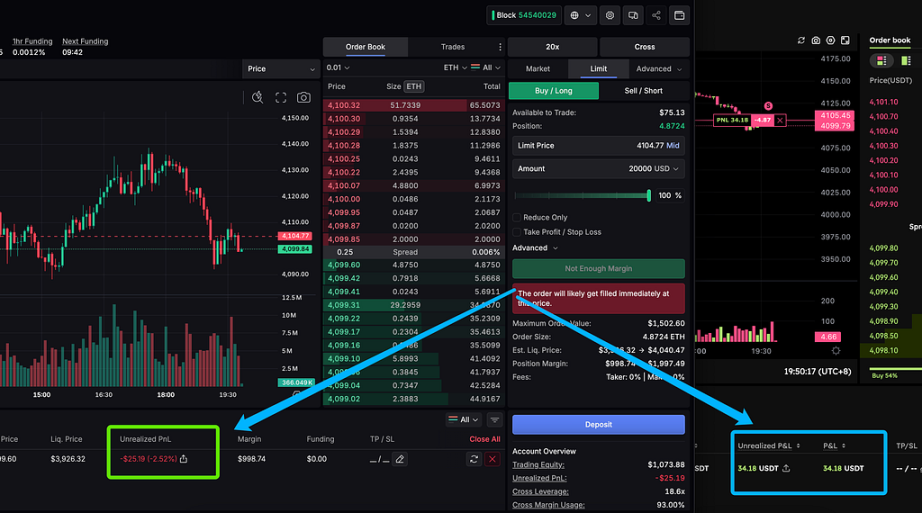Select the Market order tab
This screenshot has height=513, width=922.
(537, 69)
